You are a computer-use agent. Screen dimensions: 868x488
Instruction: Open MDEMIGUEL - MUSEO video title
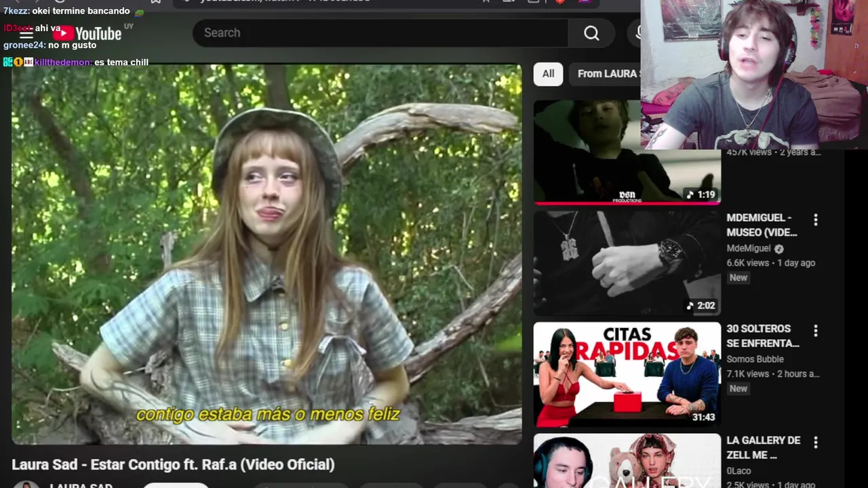762,225
